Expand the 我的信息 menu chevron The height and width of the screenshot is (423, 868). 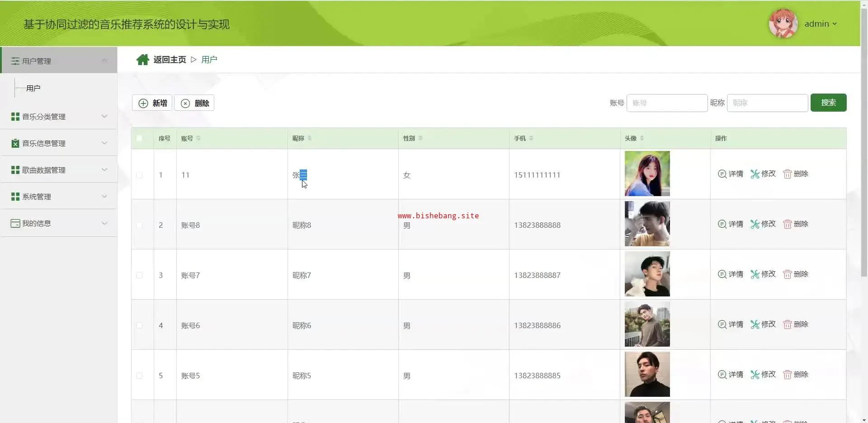[104, 223]
